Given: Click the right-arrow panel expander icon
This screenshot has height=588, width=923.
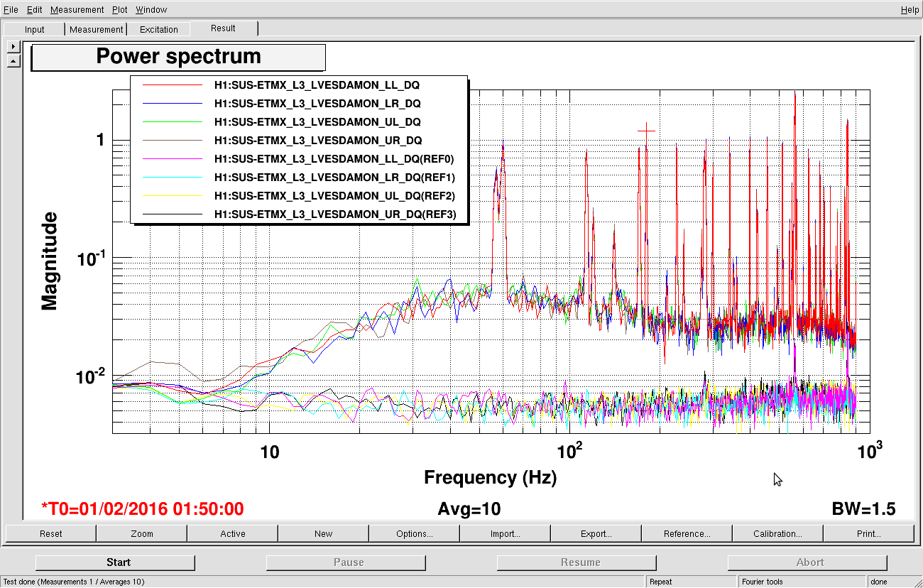Looking at the screenshot, I should [13, 46].
